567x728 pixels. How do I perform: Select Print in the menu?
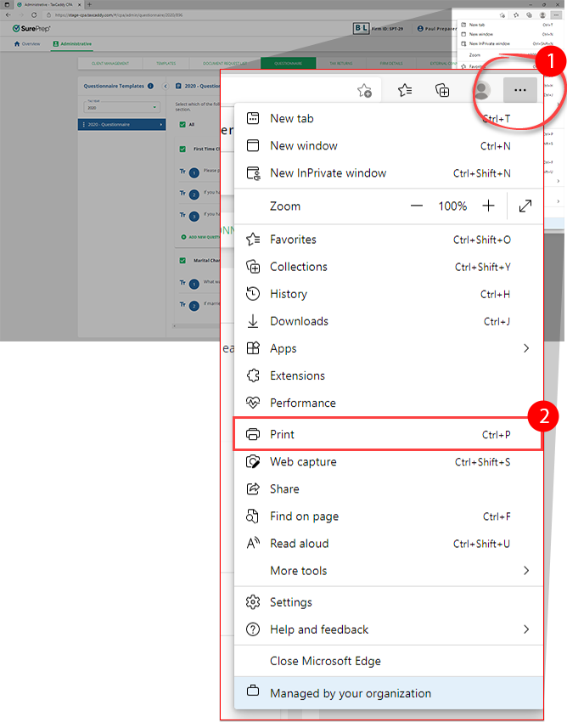click(x=389, y=435)
